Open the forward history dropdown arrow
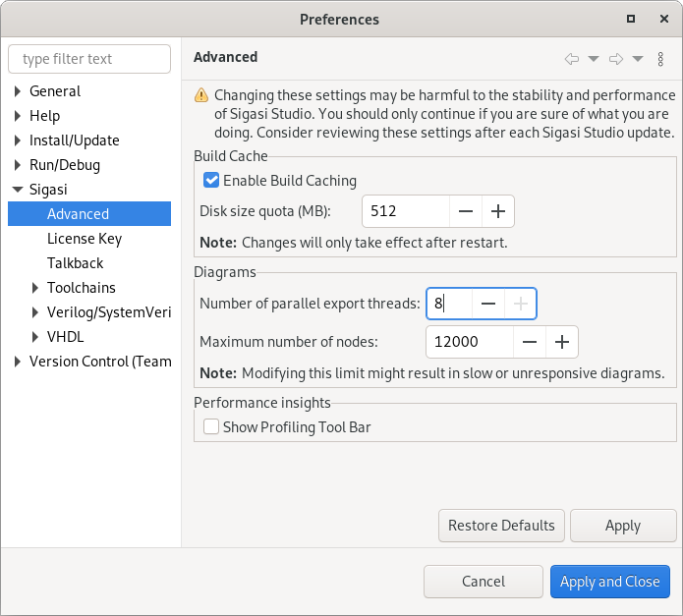 [x=638, y=58]
